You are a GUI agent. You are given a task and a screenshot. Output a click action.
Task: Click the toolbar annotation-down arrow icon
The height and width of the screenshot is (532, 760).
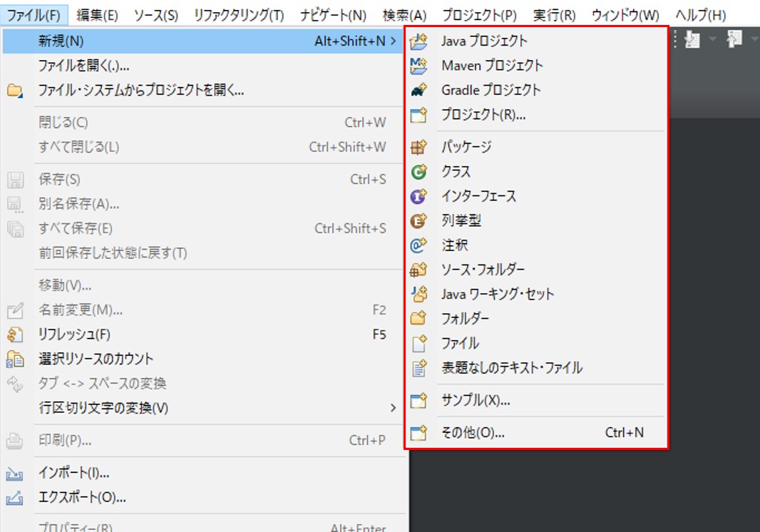[x=692, y=39]
